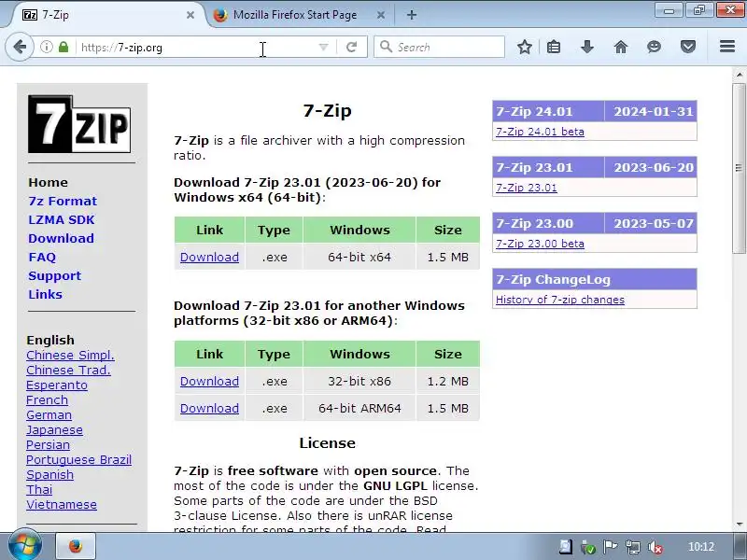Click the green check tray icon
Viewport: 747px width, 560px height.
[x=588, y=547]
